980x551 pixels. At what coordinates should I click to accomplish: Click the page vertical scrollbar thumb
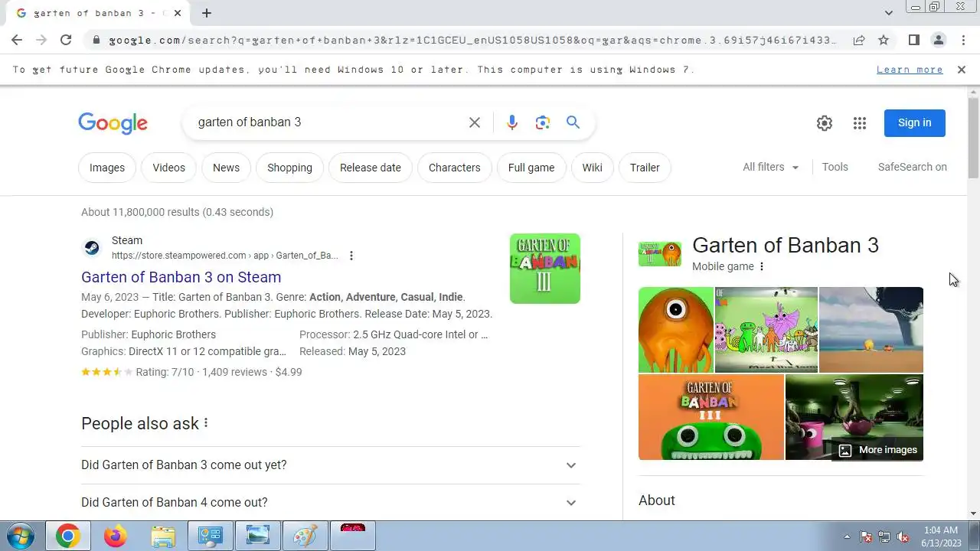(973, 139)
